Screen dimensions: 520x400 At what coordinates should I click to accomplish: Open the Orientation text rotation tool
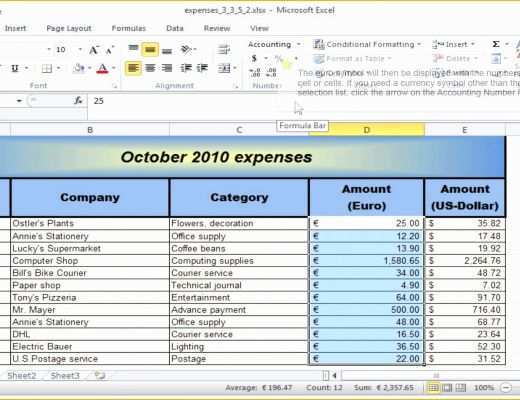tap(187, 50)
